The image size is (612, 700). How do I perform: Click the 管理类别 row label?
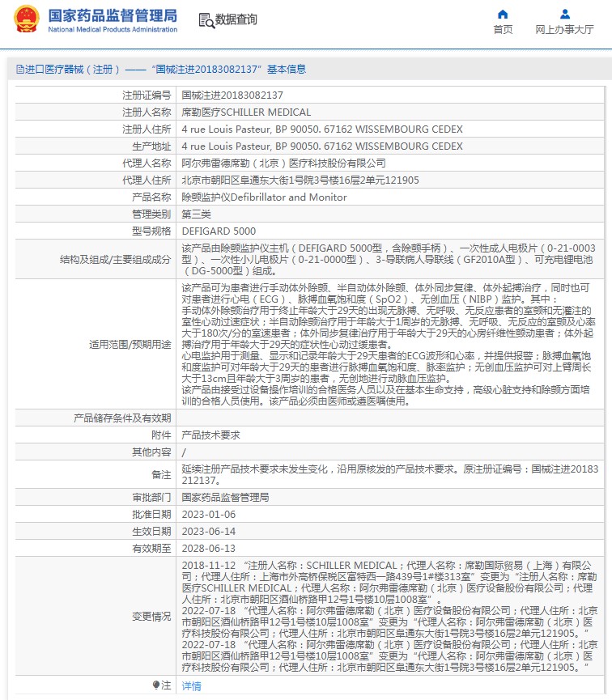point(151,214)
